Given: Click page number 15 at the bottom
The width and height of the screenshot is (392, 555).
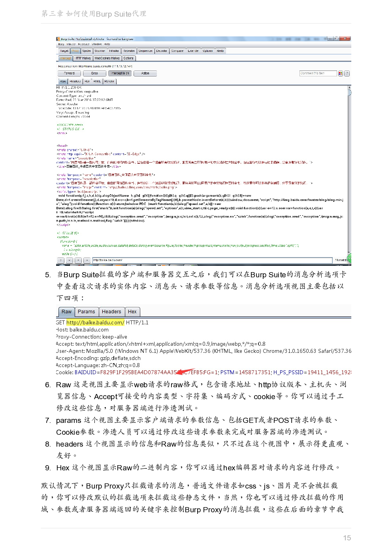Looking at the screenshot, I should (347, 538).
